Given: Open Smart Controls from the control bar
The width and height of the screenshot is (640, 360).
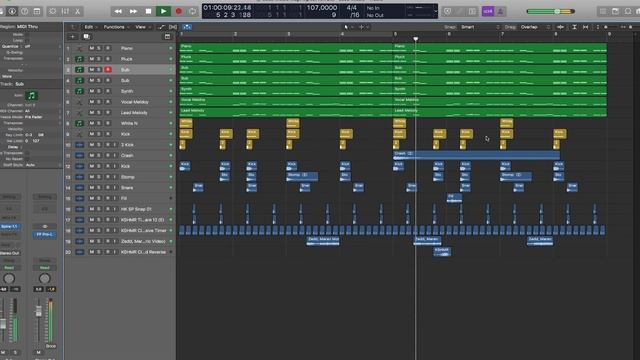Looking at the screenshot, I should click(x=53, y=11).
